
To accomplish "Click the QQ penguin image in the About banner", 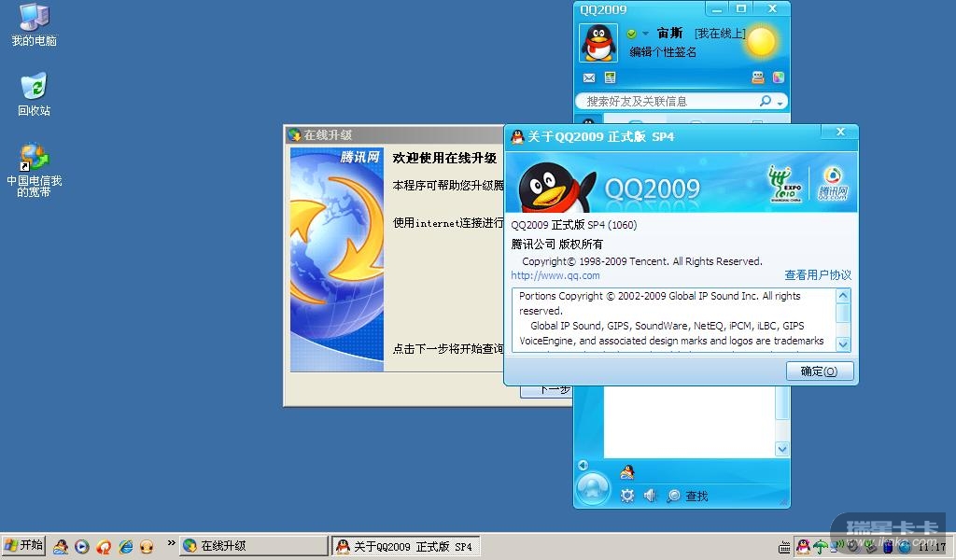I will [x=556, y=187].
